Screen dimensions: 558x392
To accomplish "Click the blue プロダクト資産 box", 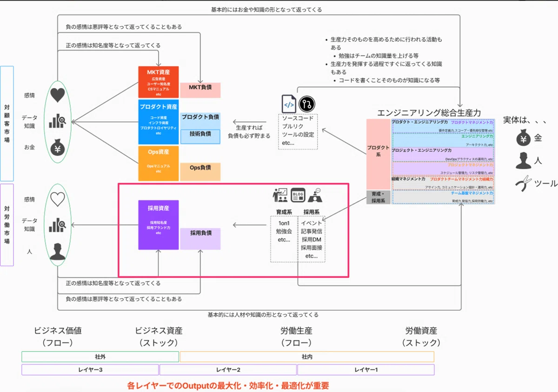I will click(x=159, y=122).
